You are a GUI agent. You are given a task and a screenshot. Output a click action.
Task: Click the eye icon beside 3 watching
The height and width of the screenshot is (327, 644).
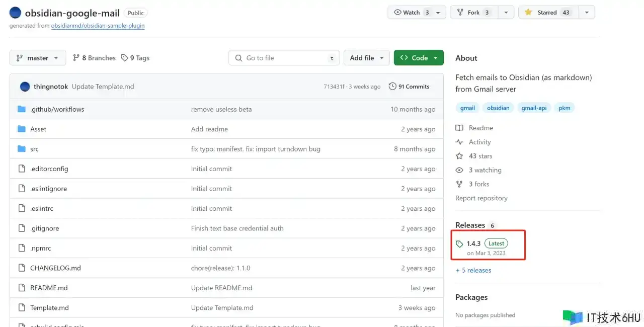(x=459, y=170)
